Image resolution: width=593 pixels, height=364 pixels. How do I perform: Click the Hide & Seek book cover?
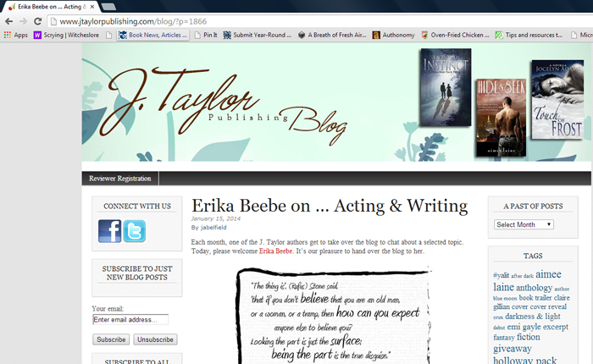(x=500, y=115)
